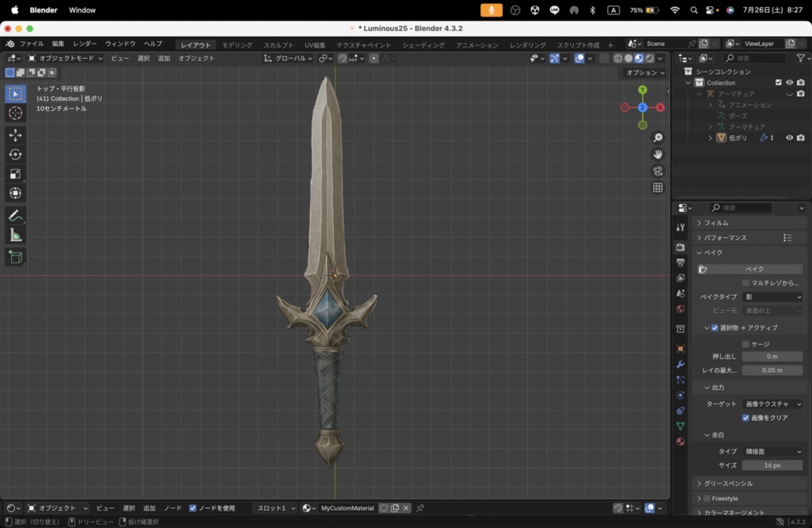Select the Measure tool

pos(16,234)
